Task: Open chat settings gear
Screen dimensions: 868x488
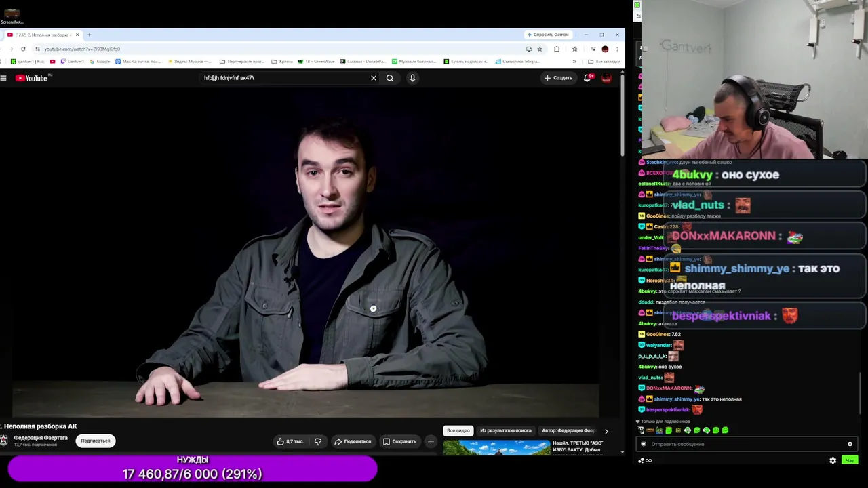Action: coord(833,461)
